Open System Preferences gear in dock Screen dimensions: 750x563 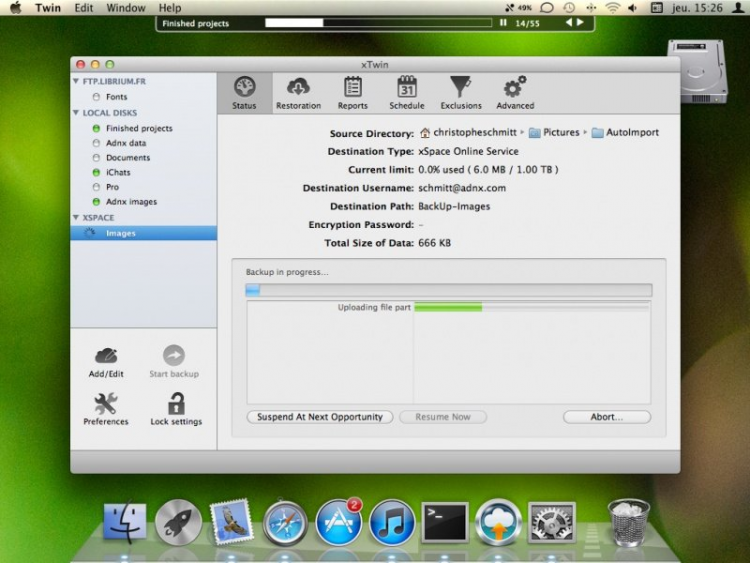coord(551,522)
